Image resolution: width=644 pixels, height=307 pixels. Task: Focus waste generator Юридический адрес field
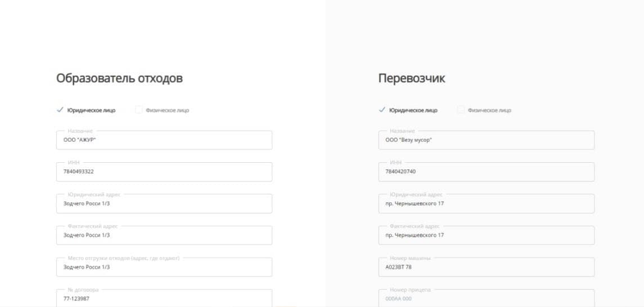[x=164, y=204]
